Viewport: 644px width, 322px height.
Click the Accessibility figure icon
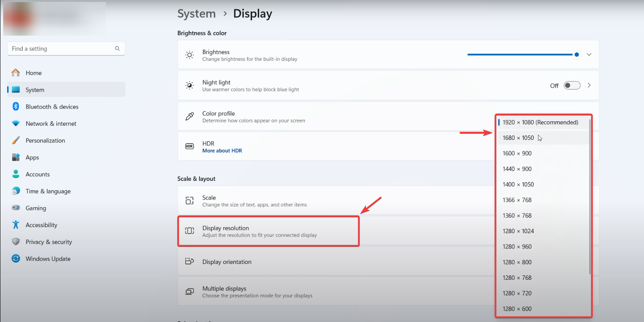pyautogui.click(x=16, y=225)
